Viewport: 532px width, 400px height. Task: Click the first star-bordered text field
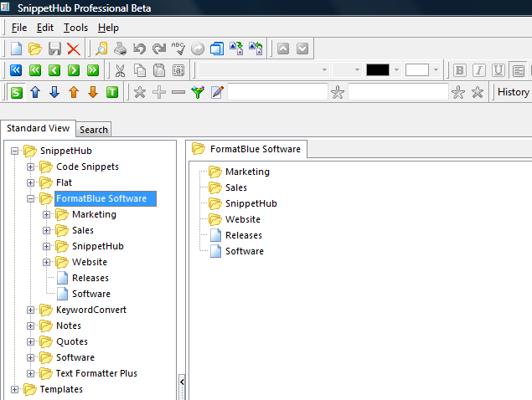coord(277,92)
